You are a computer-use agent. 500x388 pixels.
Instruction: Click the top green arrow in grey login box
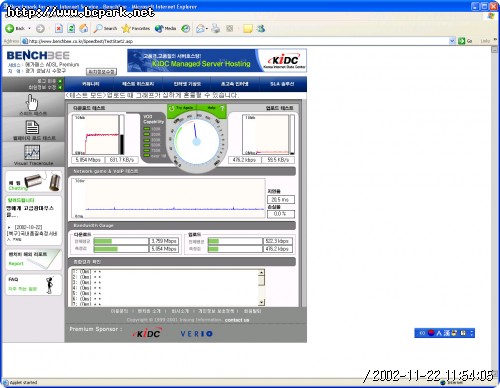point(60,81)
